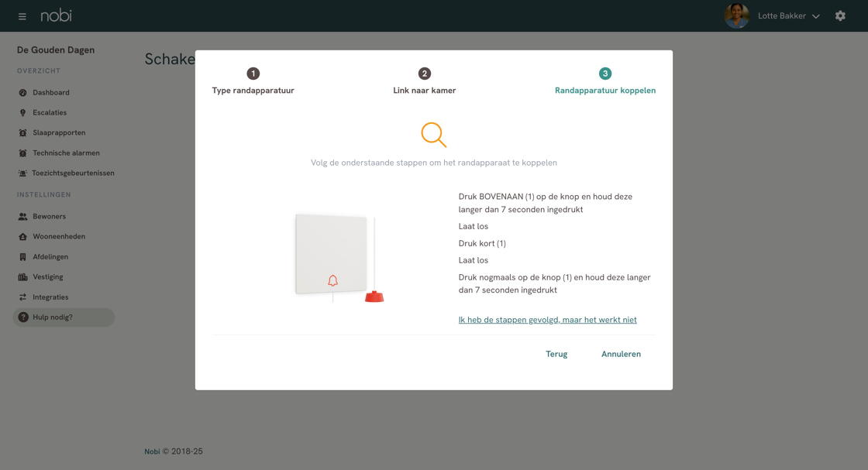Open the 'stappen gevolgd, werkt niet' link
The width and height of the screenshot is (868, 470).
pyautogui.click(x=547, y=320)
